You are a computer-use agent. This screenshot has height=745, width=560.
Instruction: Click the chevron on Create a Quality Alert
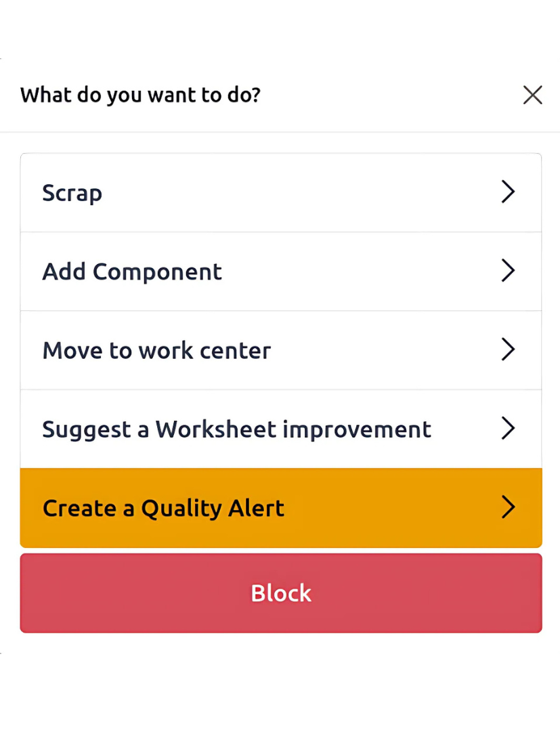(508, 507)
